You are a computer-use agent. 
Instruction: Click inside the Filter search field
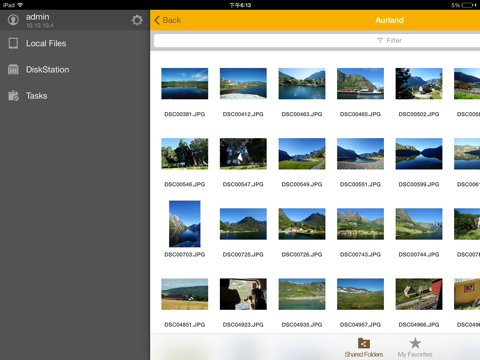point(317,40)
